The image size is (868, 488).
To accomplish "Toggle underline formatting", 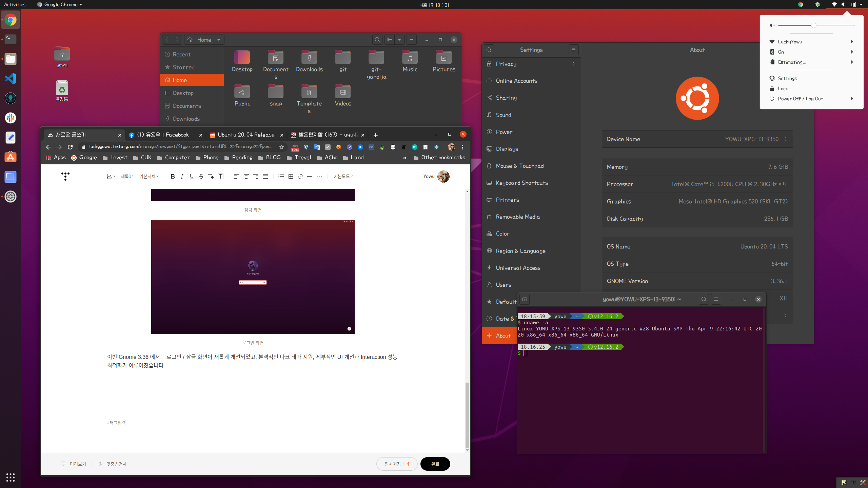I will (192, 176).
